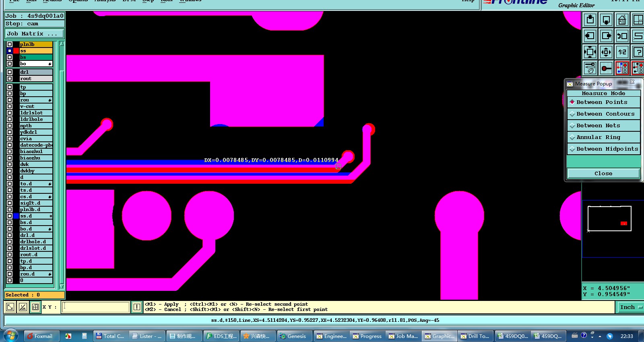Click the blue ss.d layer color swatch
Image resolution: width=644 pixels, height=342 pixels.
pyautogui.click(x=16, y=216)
